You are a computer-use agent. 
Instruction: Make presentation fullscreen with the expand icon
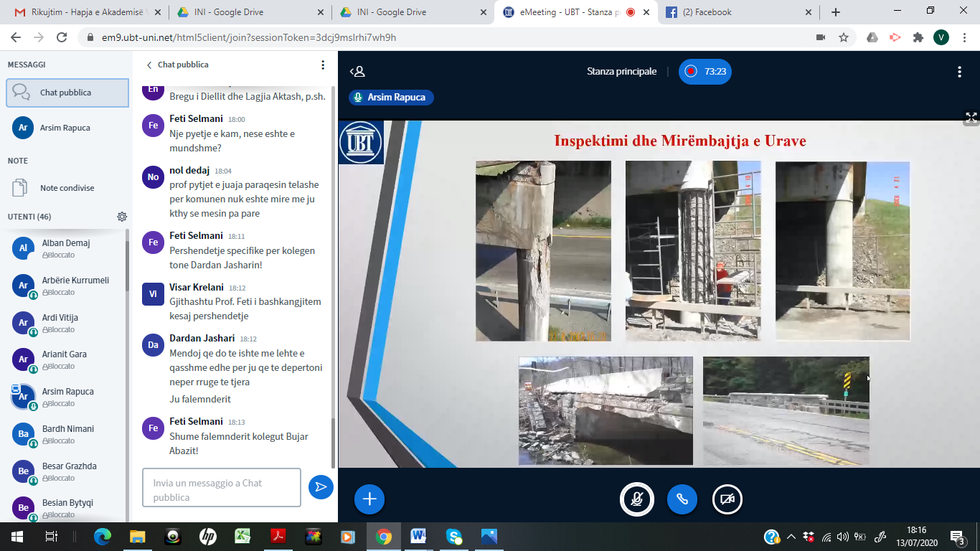[x=971, y=118]
